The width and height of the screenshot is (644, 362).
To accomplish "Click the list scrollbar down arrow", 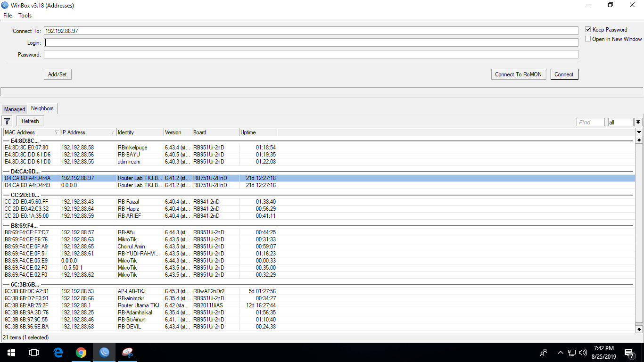I will [639, 329].
